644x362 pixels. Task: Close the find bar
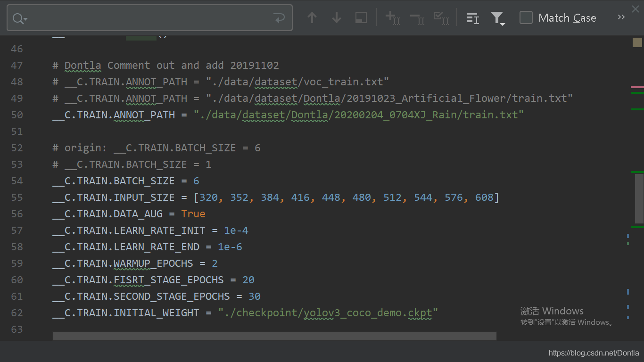point(635,9)
